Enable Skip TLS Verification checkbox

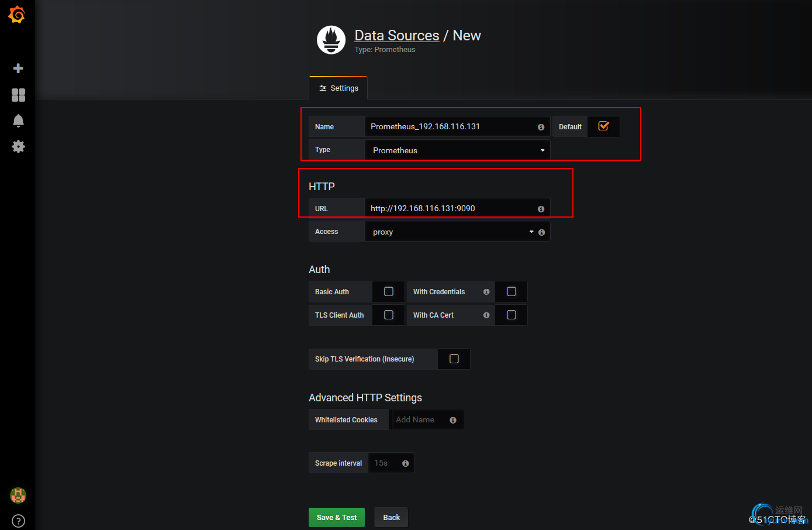[454, 359]
